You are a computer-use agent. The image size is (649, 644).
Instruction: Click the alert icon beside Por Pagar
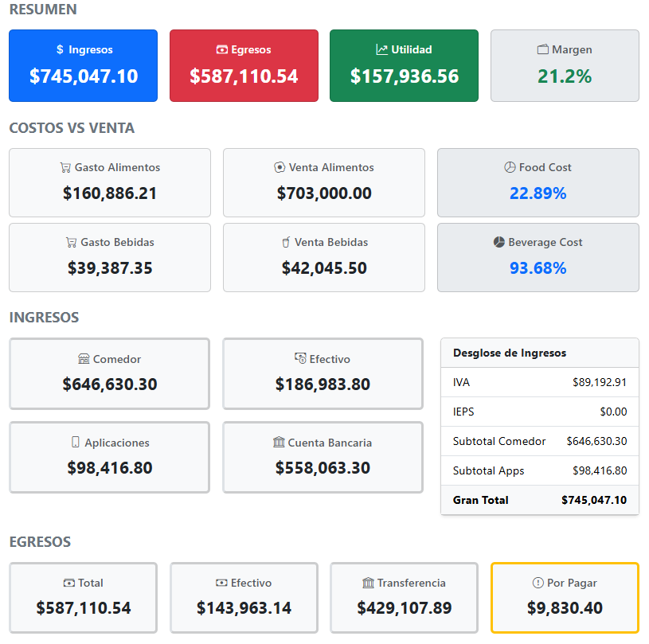coord(538,583)
